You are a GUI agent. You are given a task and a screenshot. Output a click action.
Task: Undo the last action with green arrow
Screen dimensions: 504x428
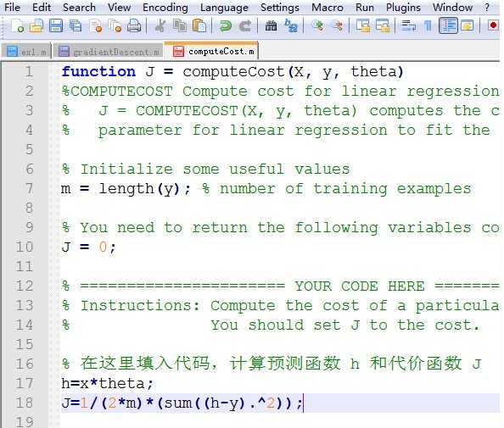[225, 25]
